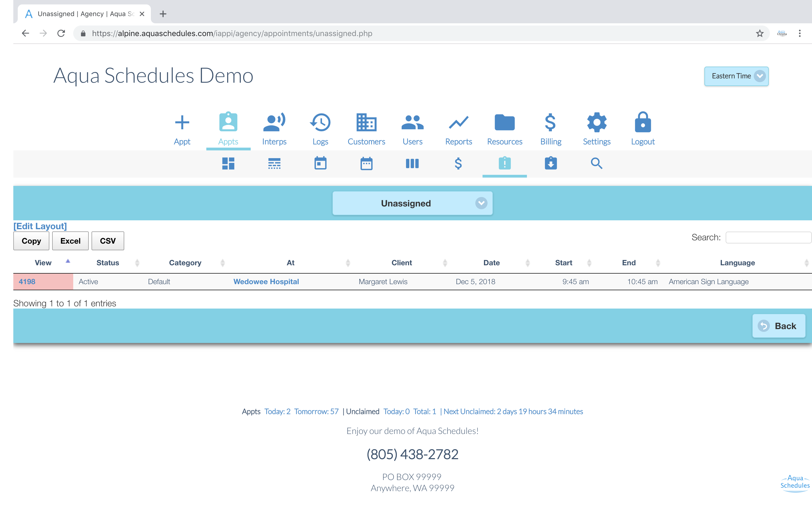Open the dashboard grid sub-menu icon
This screenshot has height=515, width=812.
coord(228,164)
